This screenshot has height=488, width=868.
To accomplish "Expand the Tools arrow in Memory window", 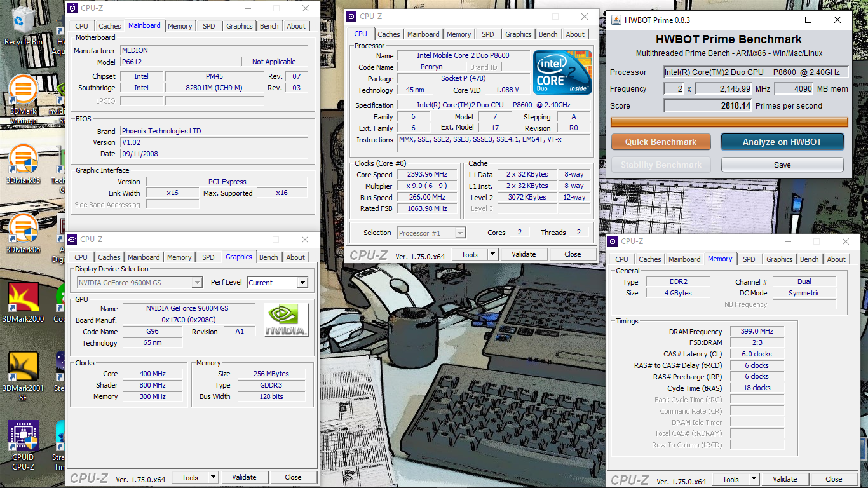I will click(x=754, y=480).
